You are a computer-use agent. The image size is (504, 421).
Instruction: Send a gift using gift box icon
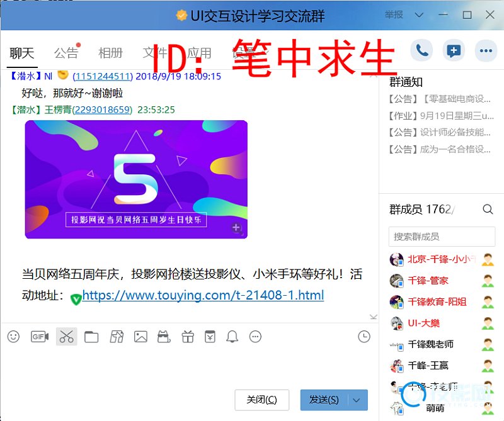click(188, 337)
